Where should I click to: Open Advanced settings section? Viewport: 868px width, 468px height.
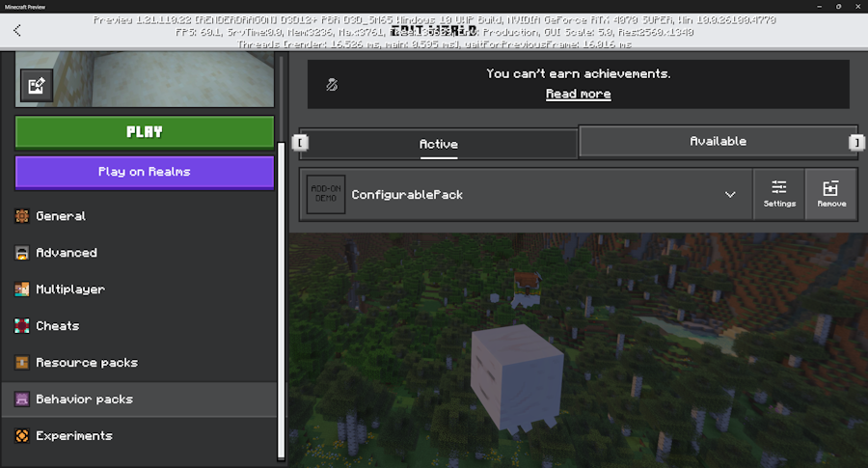(x=140, y=253)
